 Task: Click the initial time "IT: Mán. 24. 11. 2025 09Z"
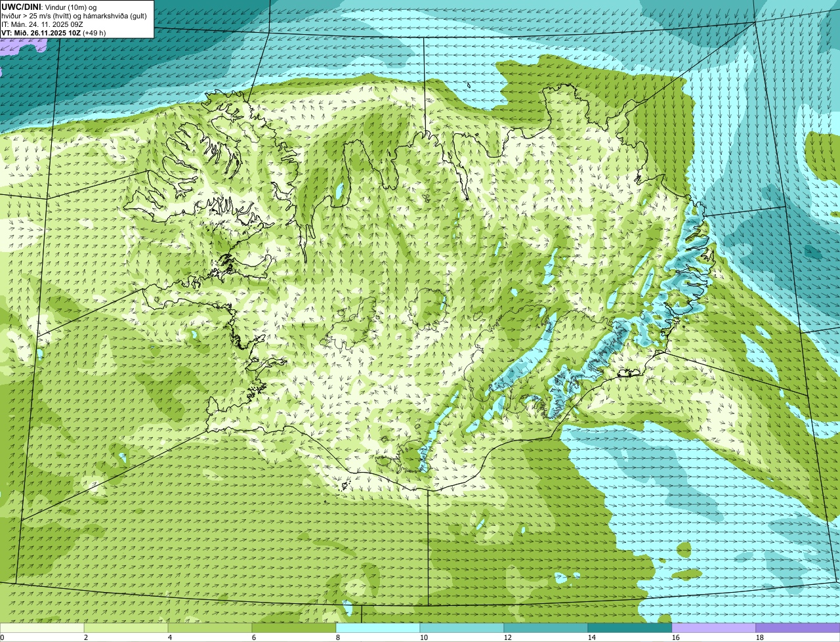pos(42,24)
